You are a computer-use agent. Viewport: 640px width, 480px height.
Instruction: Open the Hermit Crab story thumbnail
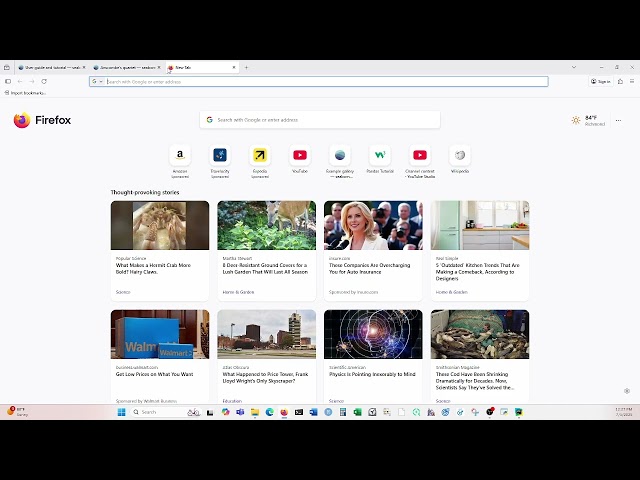coord(160,225)
